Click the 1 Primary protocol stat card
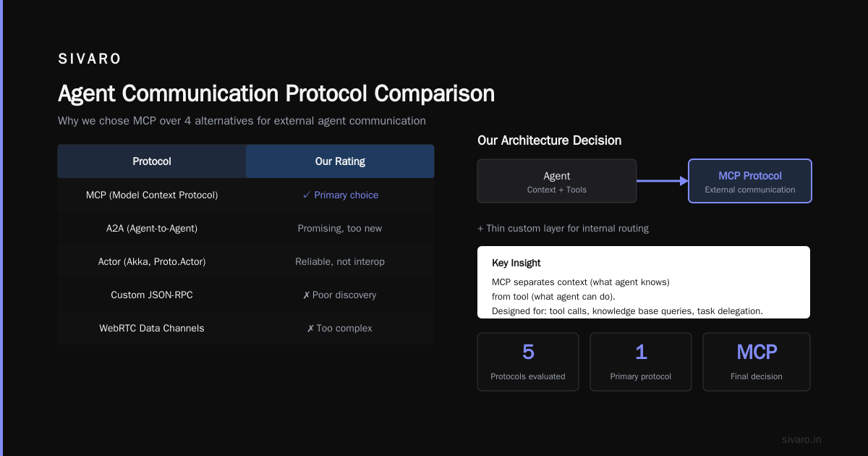The width and height of the screenshot is (868, 456). [641, 362]
